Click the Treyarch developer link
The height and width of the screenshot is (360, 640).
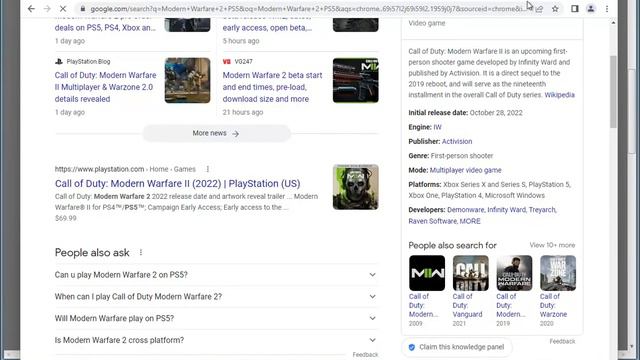542,210
